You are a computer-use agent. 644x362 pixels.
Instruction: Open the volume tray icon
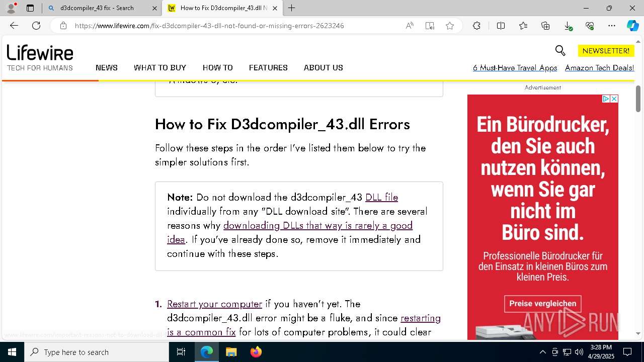(579, 352)
